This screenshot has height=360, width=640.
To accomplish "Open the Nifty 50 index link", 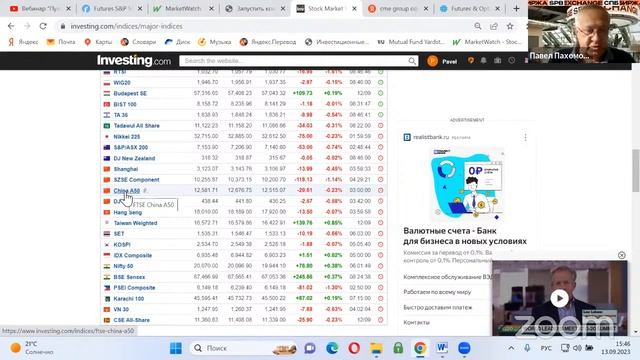I will pyautogui.click(x=123, y=266).
